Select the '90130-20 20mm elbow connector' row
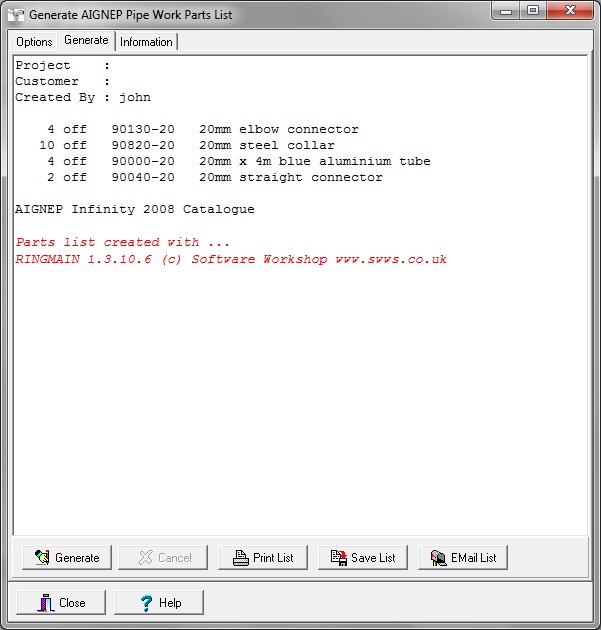 203,129
